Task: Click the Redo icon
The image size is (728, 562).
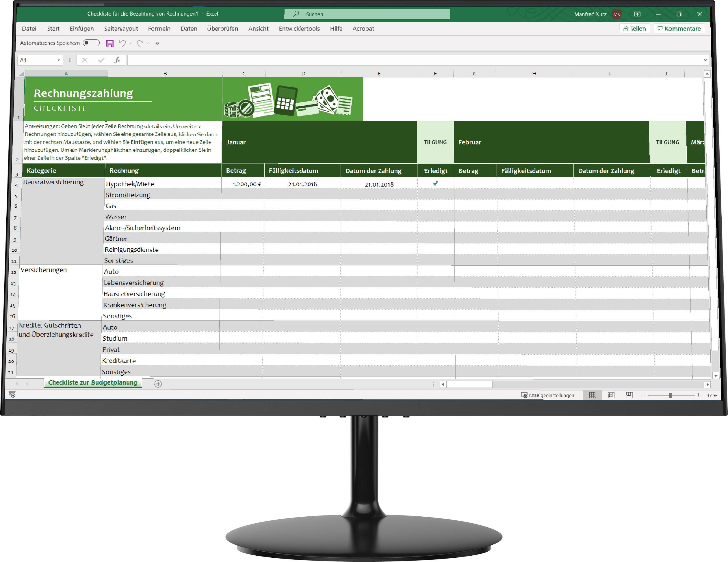Action: (x=140, y=43)
